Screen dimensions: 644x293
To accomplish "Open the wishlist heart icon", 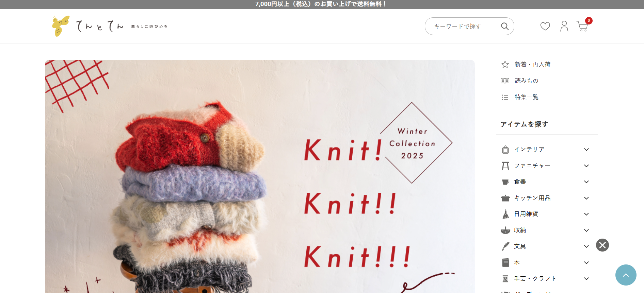I will 545,26.
